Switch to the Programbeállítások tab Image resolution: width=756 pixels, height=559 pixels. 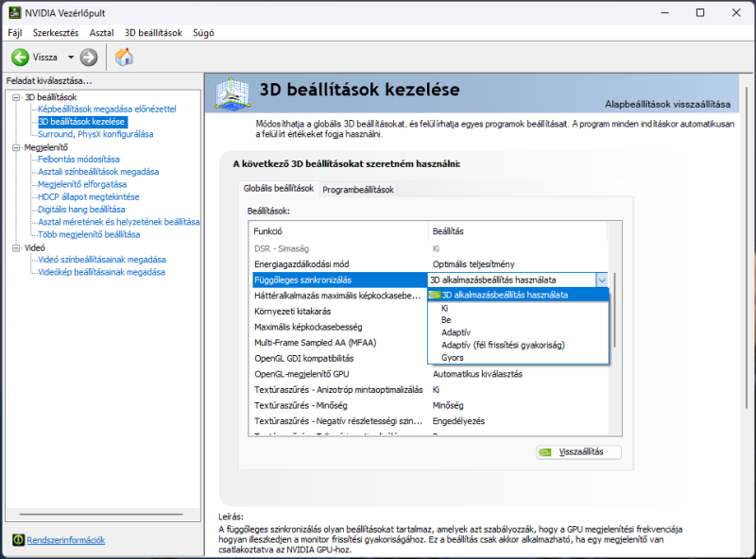point(358,190)
